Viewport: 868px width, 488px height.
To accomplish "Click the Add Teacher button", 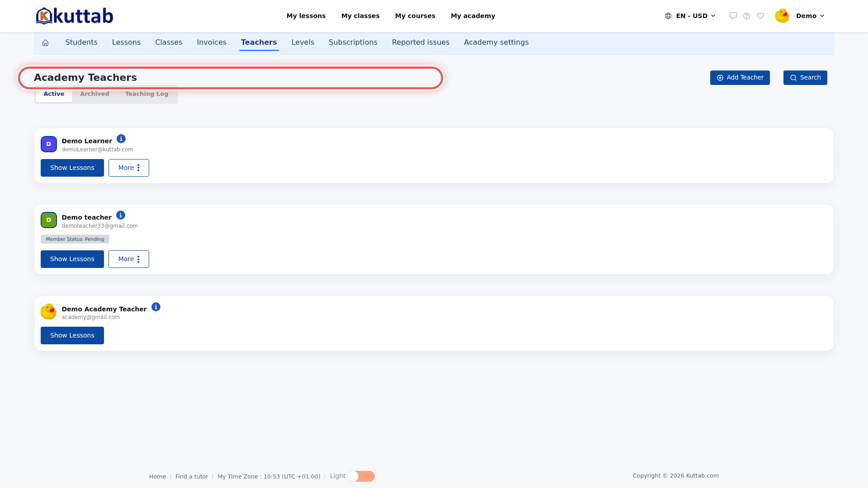I will [x=740, y=78].
